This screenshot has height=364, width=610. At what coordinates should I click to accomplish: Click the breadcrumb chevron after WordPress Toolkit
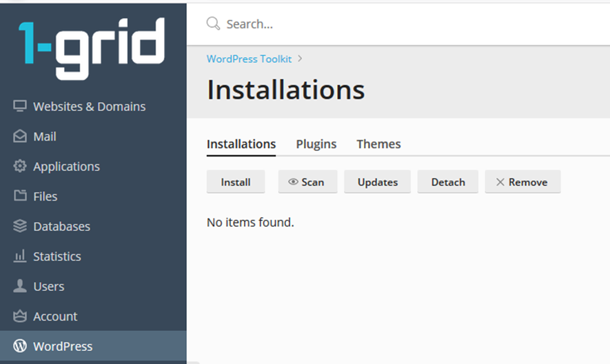pos(300,59)
